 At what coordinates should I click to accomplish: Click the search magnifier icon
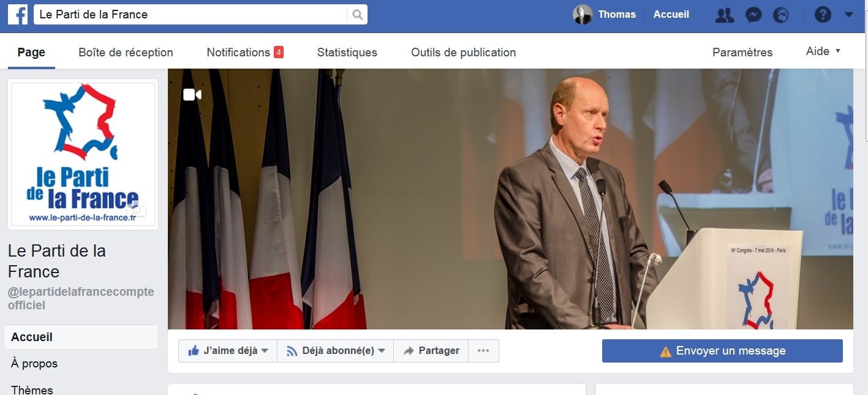coord(358,15)
